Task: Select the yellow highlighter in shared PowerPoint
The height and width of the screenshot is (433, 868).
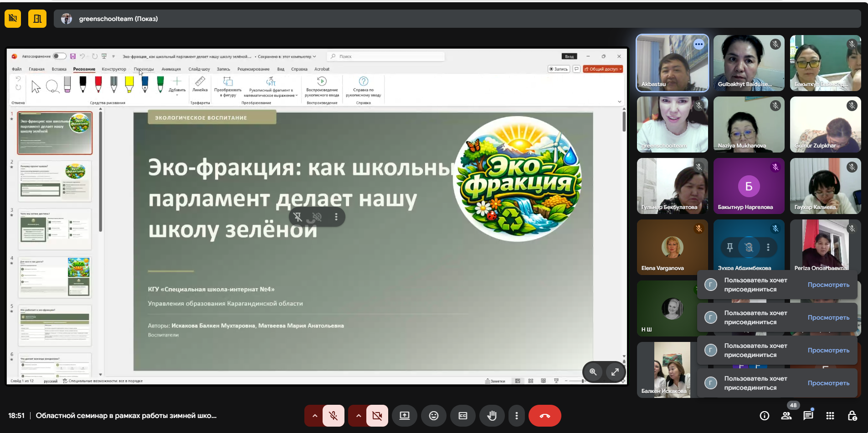Action: [129, 84]
